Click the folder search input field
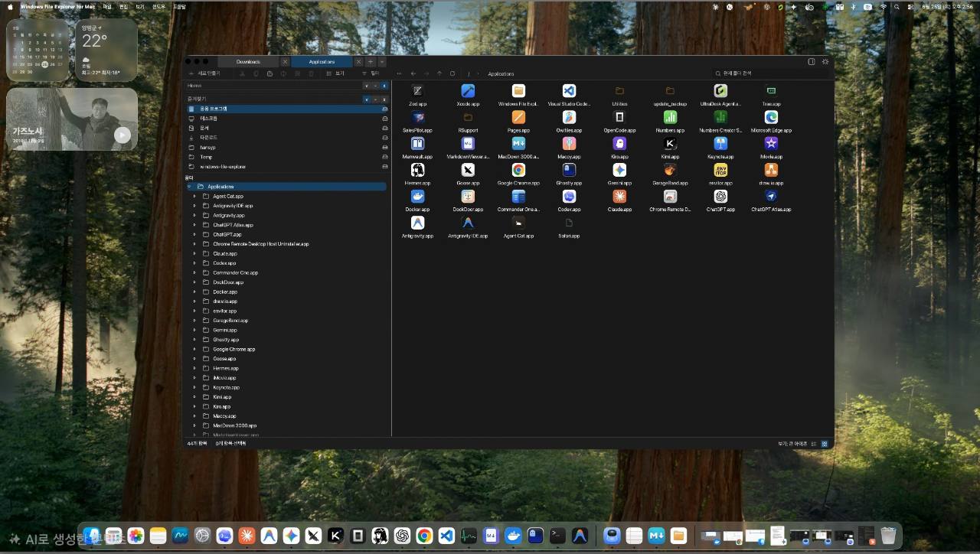This screenshot has height=554, width=980. click(x=769, y=73)
